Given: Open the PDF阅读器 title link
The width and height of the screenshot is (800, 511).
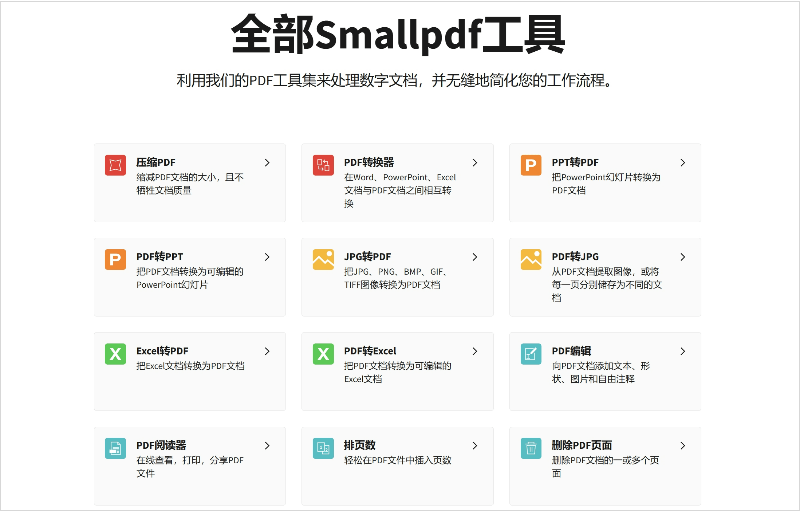Looking at the screenshot, I should (x=161, y=446).
